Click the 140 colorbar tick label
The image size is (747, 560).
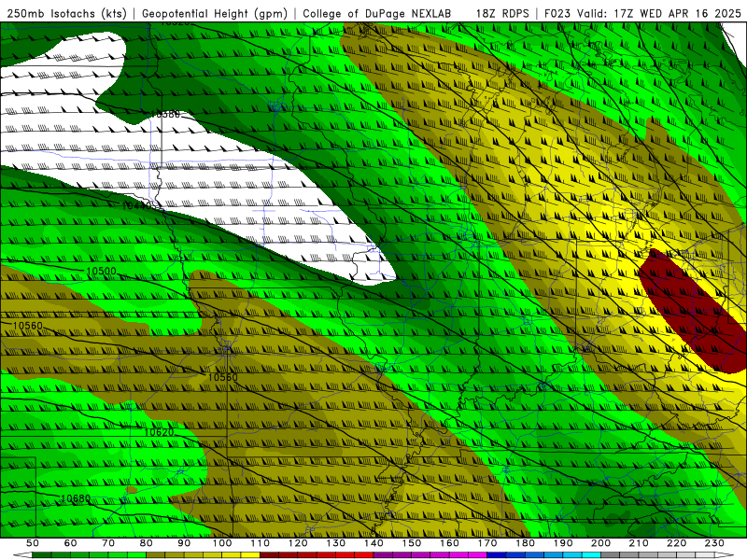tap(373, 543)
